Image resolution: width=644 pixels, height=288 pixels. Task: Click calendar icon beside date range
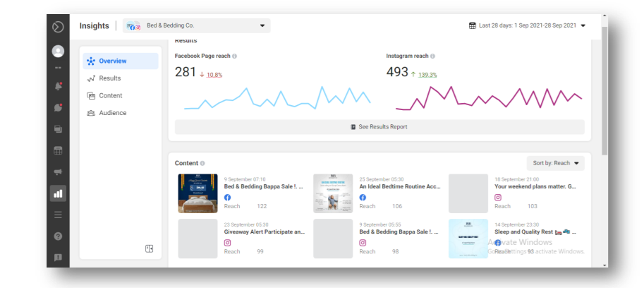[473, 25]
